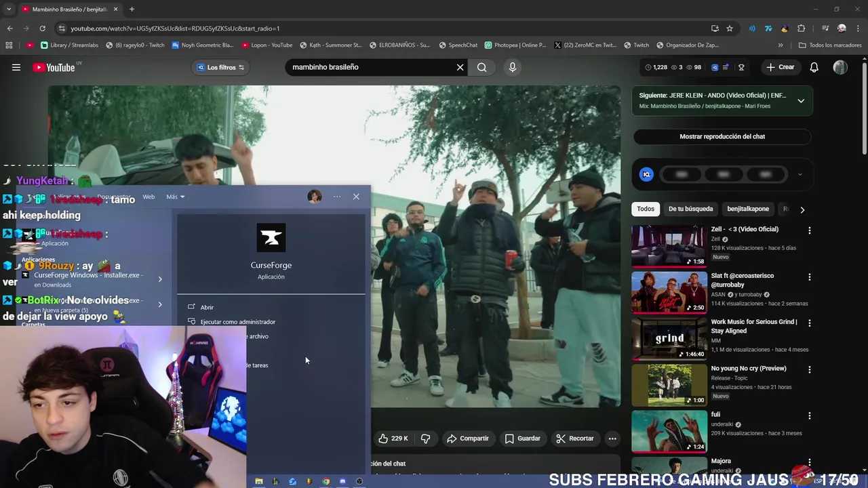Screen dimensions: 868x488
Task: Open more video actions ellipsis
Action: coord(612,439)
